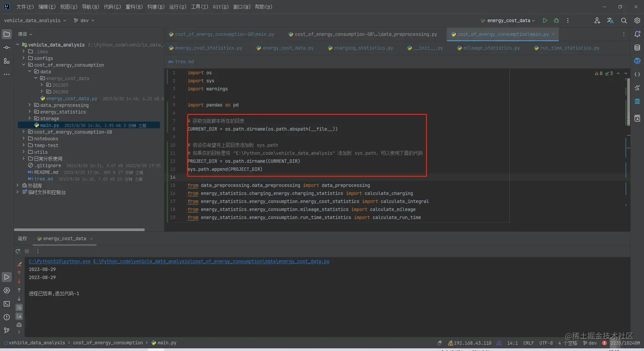This screenshot has height=351, width=644.
Task: Start debugging with the green bug icon
Action: 556,20
